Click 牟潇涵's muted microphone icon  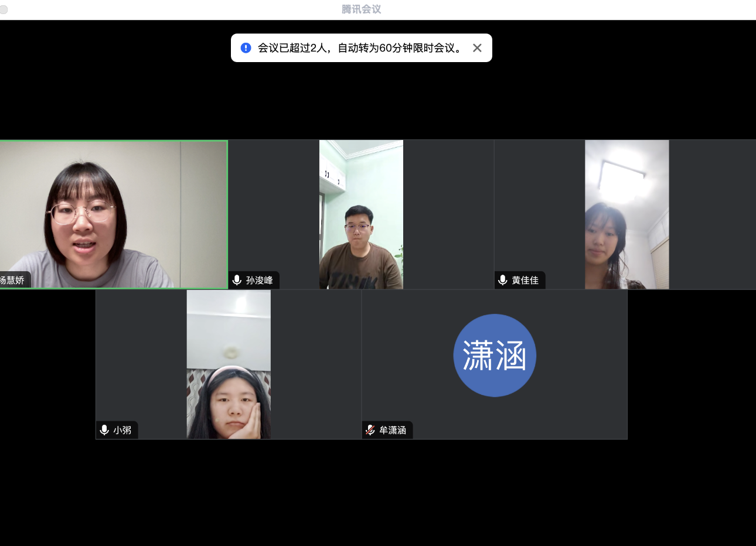click(x=370, y=430)
